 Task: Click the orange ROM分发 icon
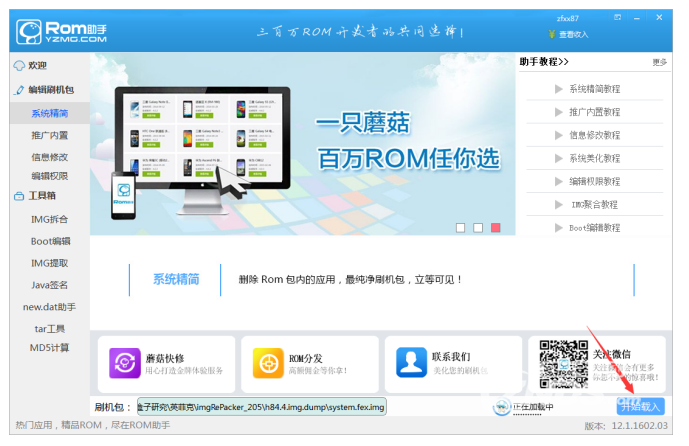pos(268,363)
